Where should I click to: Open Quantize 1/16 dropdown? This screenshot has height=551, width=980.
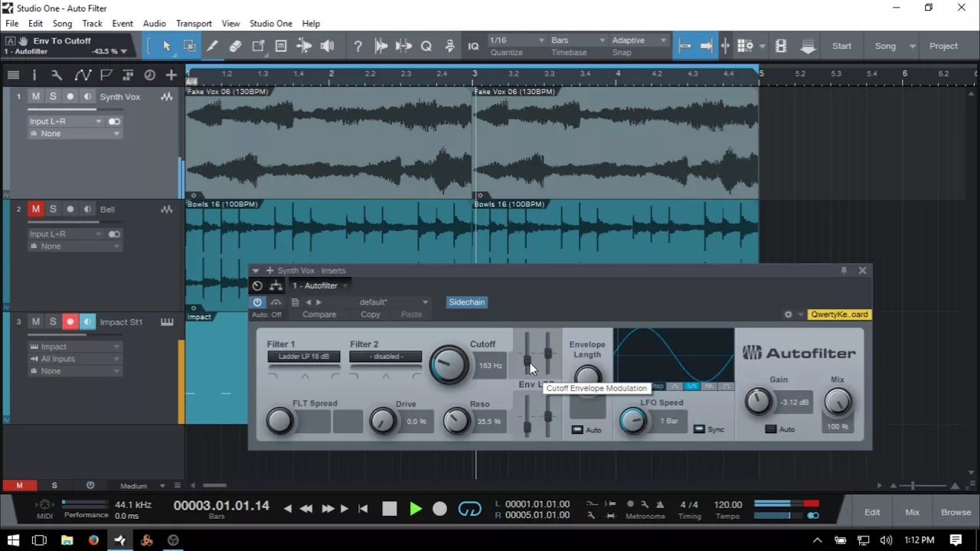[517, 40]
